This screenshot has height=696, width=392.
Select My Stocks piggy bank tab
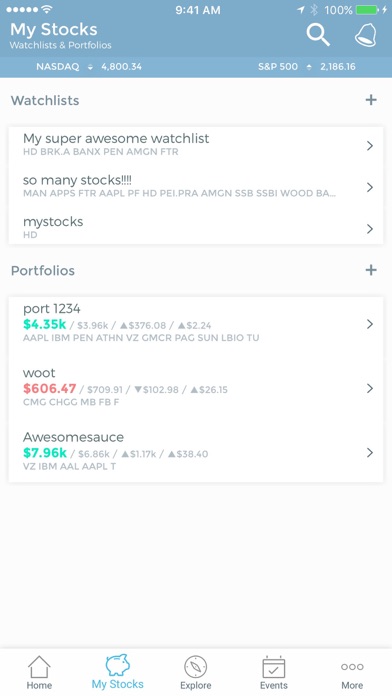pyautogui.click(x=118, y=672)
